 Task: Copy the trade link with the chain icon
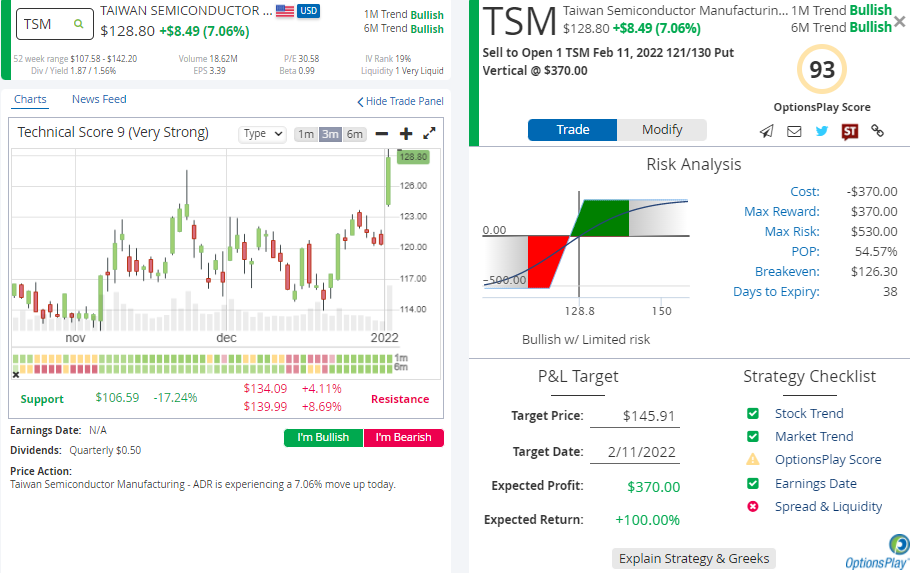pos(877,131)
